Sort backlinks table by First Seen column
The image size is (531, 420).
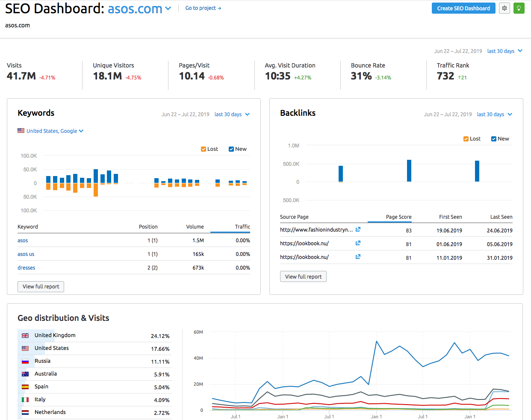click(451, 217)
